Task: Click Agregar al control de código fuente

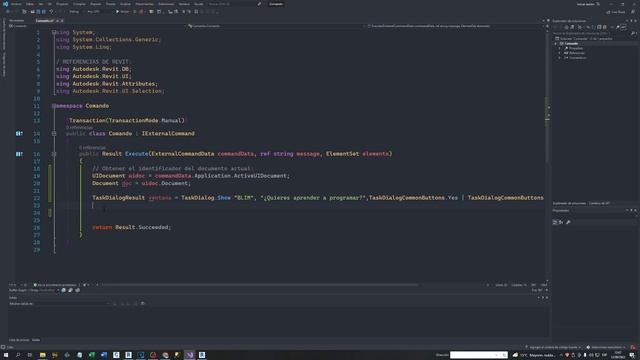Action: click(x=553, y=347)
